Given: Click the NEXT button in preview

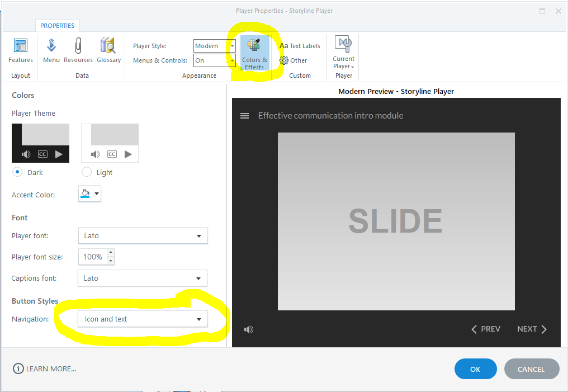Looking at the screenshot, I should [x=532, y=329].
